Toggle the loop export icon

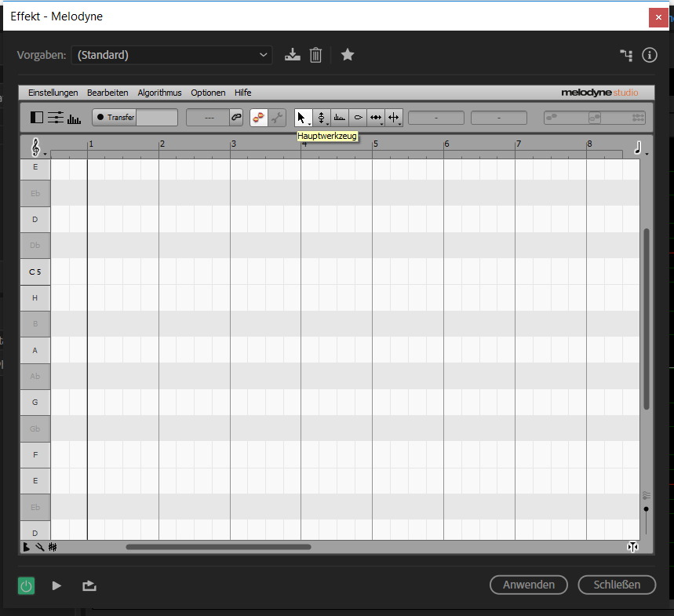point(89,586)
